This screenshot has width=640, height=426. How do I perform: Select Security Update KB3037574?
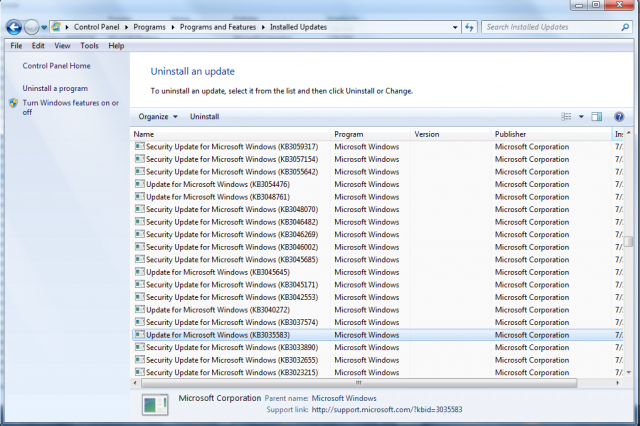[378, 322]
